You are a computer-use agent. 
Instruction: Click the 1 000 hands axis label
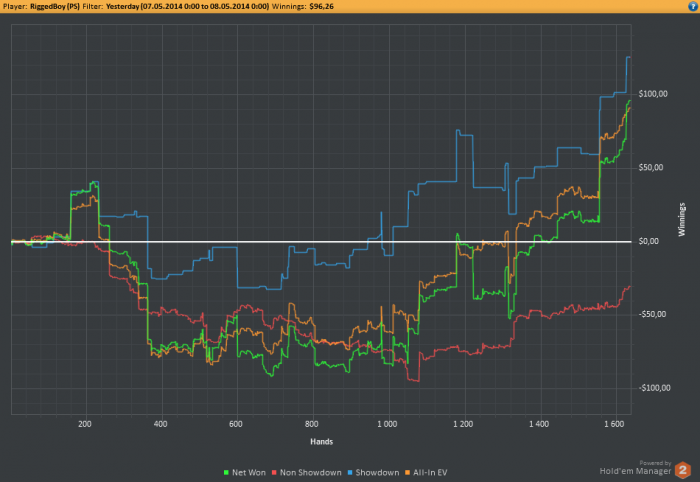[x=387, y=424]
